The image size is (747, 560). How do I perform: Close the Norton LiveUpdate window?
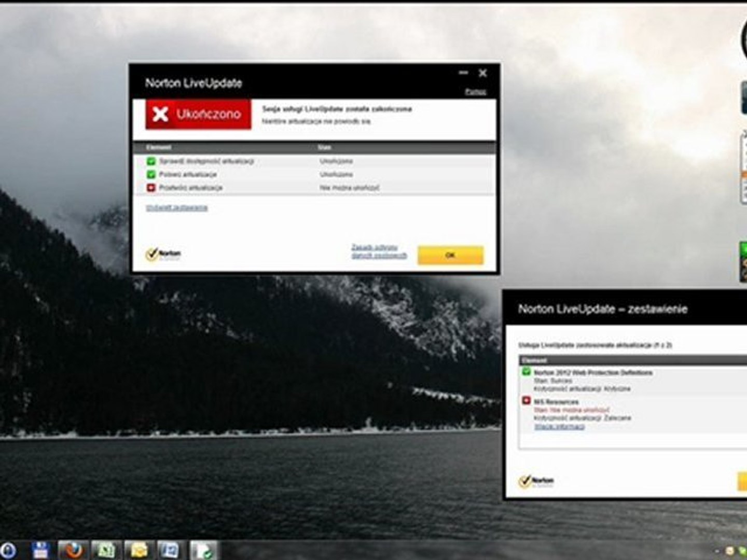tap(482, 73)
